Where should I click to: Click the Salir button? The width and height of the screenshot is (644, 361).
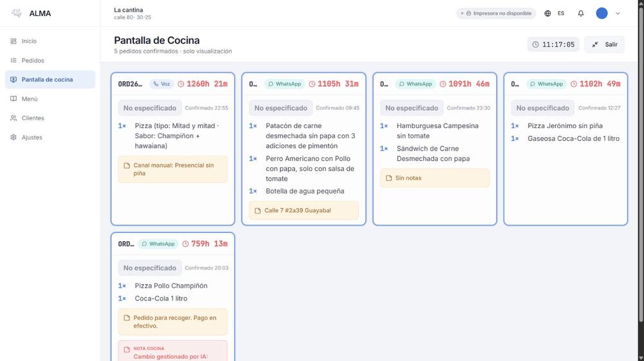tap(604, 44)
